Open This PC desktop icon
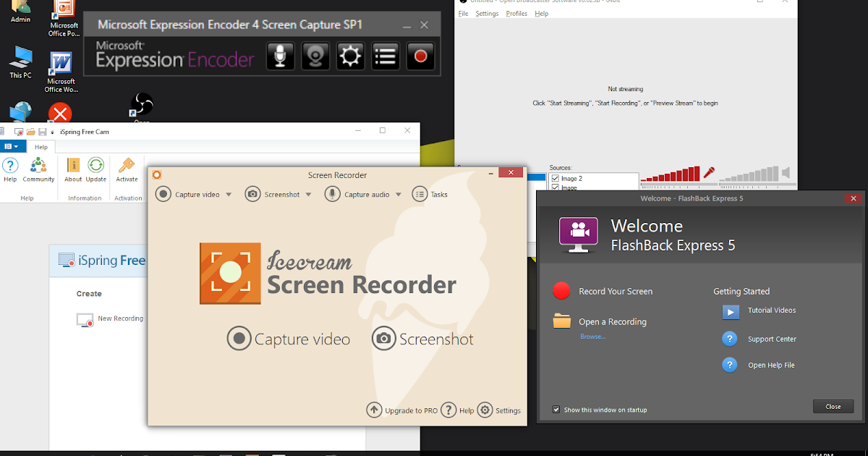This screenshot has height=456, width=868. pos(21,62)
